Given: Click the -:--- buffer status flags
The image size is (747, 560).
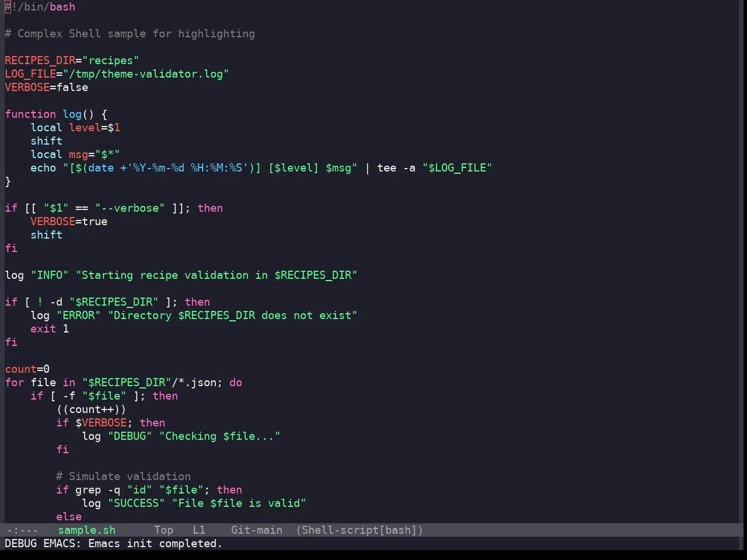Looking at the screenshot, I should (22, 530).
